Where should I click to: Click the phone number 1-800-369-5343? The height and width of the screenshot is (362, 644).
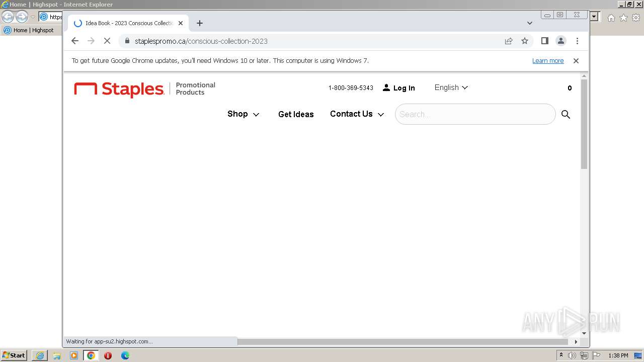pyautogui.click(x=351, y=88)
